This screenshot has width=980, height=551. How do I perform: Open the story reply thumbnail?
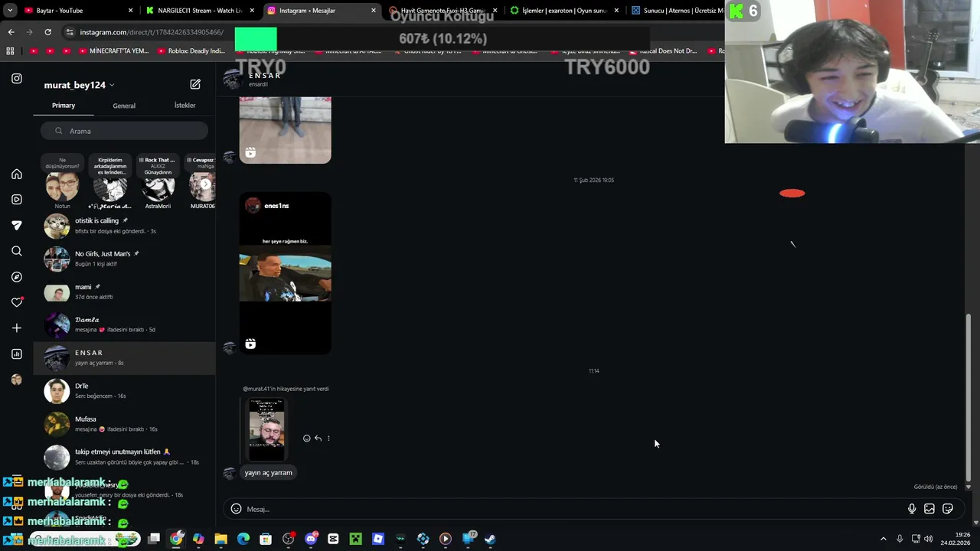(x=267, y=429)
